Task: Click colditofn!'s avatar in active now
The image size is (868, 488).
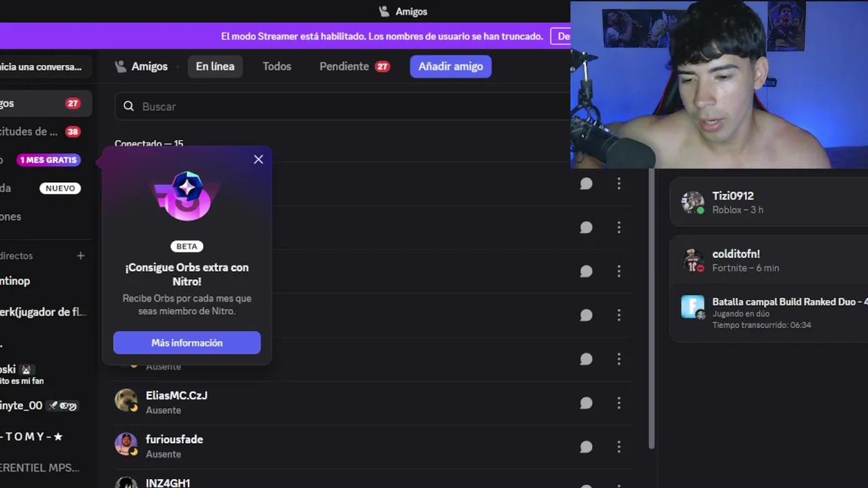Action: click(x=692, y=260)
